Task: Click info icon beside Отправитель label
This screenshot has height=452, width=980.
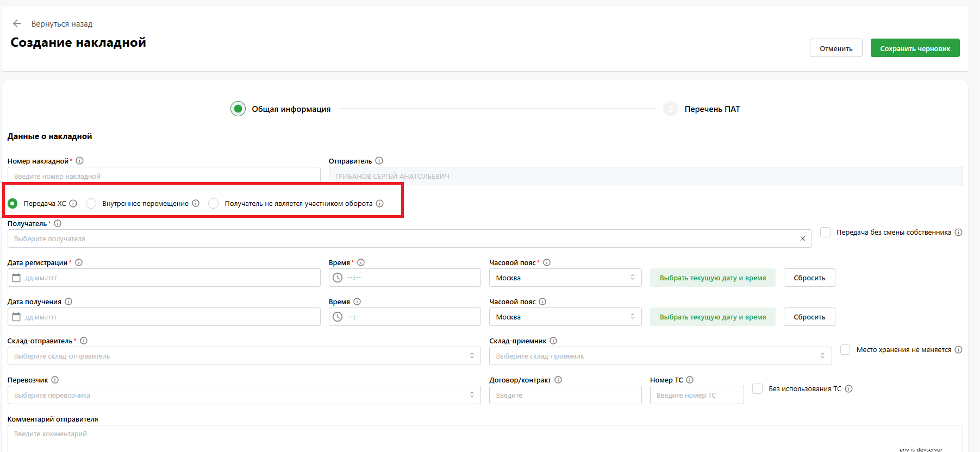Action: (x=379, y=161)
